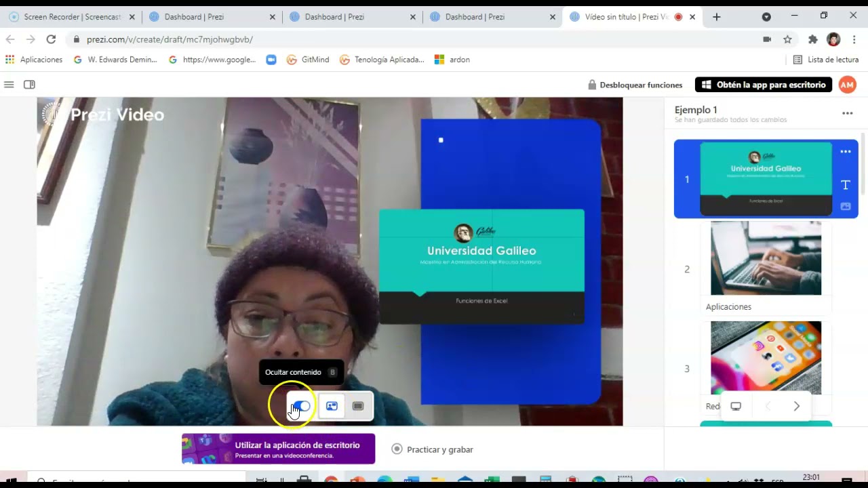Open the hamburger menu in Prezi
Screen dimensions: 868x488
click(9, 85)
